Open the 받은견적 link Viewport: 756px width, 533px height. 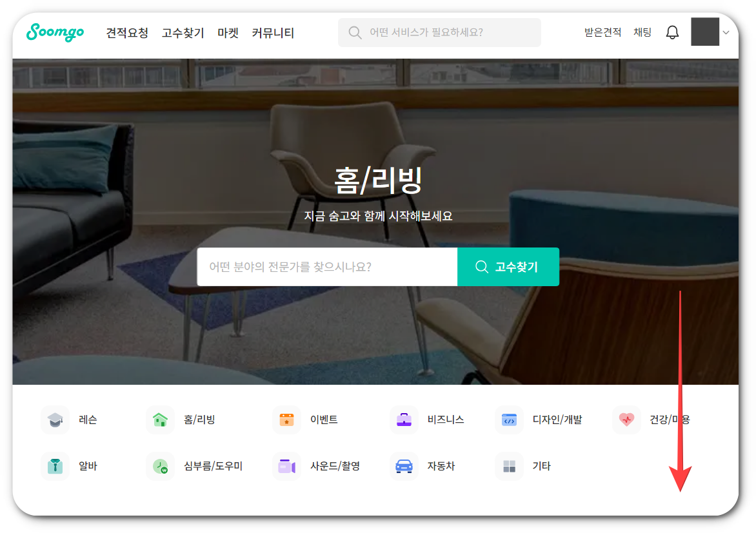pyautogui.click(x=602, y=32)
